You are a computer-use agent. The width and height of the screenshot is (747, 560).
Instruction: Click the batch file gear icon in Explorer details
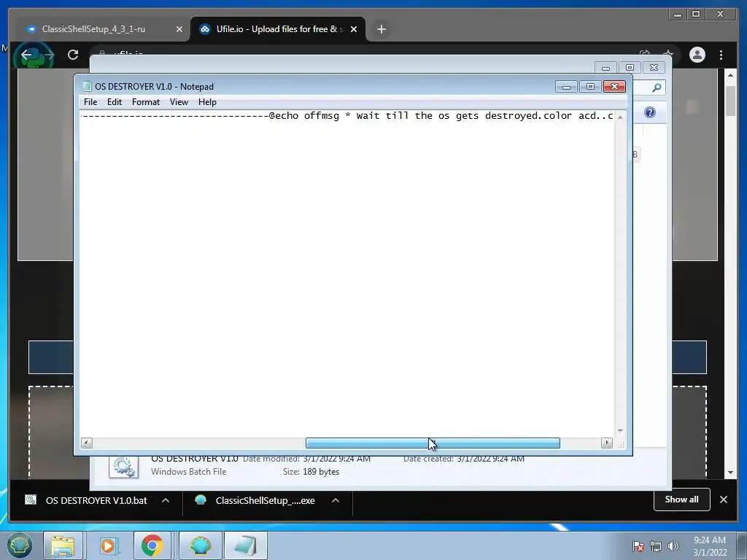(x=123, y=467)
